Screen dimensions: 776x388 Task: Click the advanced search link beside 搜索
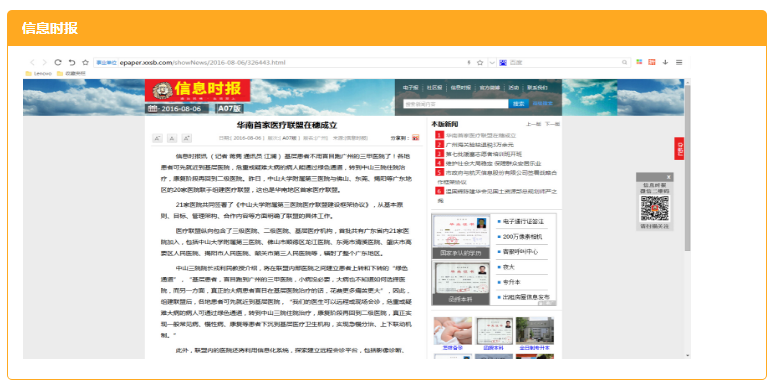[x=542, y=104]
